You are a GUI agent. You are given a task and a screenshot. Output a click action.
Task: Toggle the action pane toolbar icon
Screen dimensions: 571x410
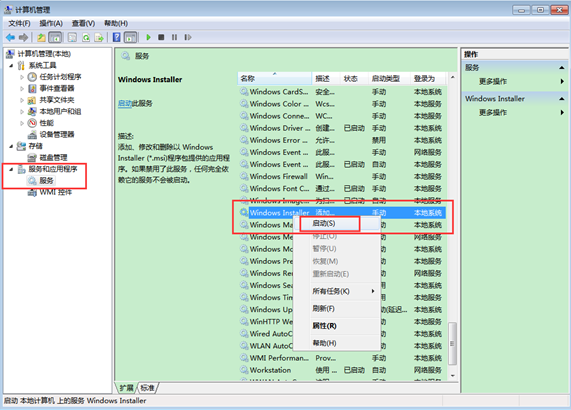coord(130,37)
